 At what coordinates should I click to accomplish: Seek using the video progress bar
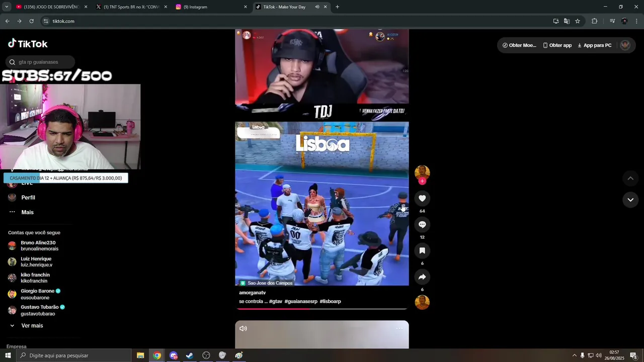pos(321,309)
